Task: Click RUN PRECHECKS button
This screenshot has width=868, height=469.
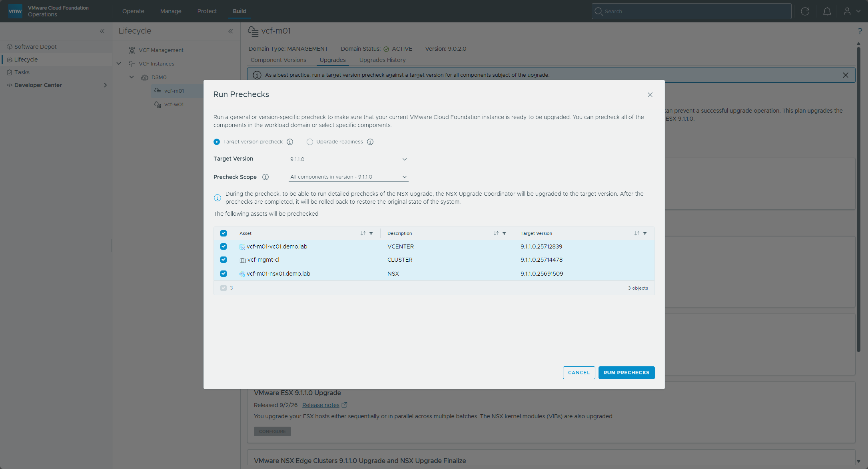Action: pyautogui.click(x=627, y=373)
